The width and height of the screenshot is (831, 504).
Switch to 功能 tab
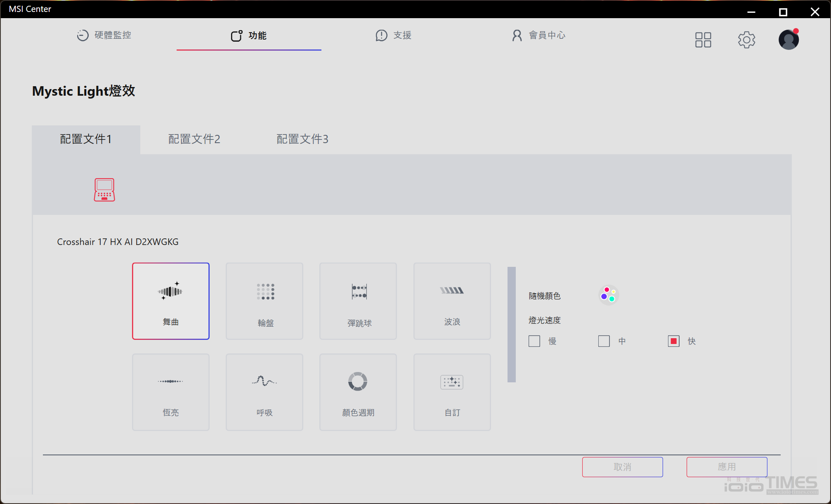tap(249, 35)
